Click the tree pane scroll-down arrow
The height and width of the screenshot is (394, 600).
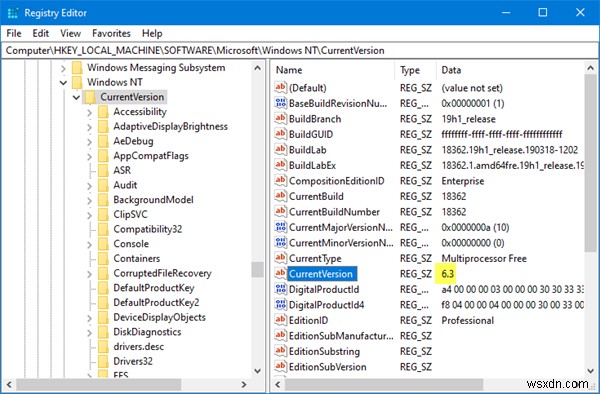[x=258, y=371]
